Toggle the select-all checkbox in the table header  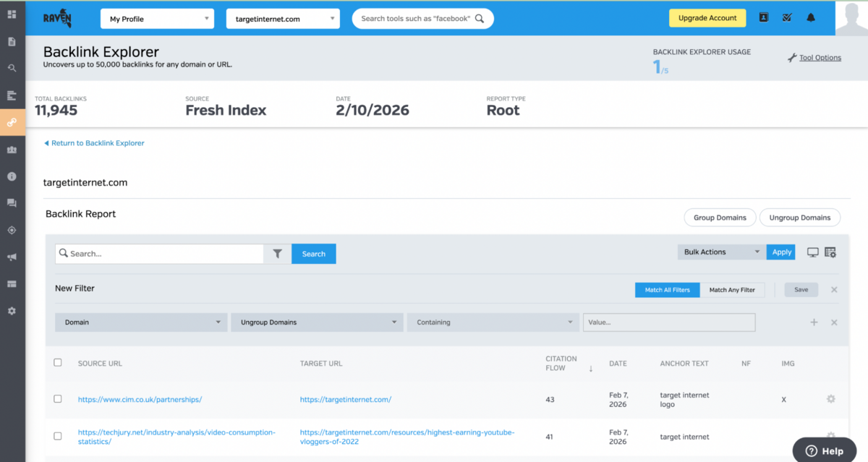pyautogui.click(x=58, y=363)
